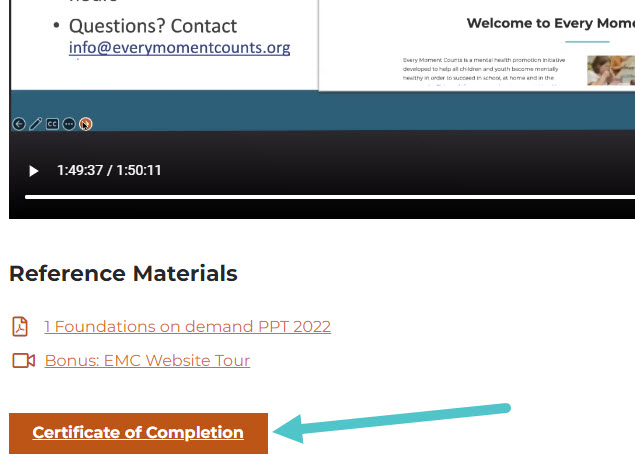Viewport: 635px width, 465px height.
Task: Open the Bonus: EMC Website Tour link
Action: [147, 360]
